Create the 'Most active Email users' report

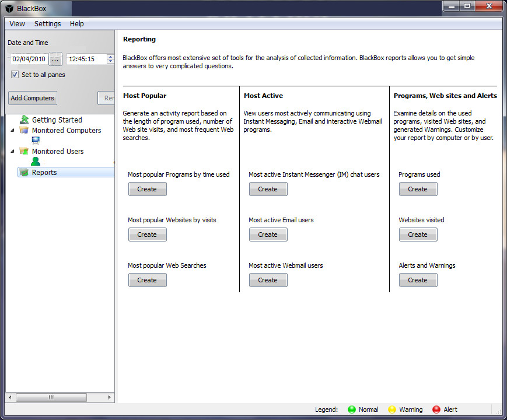[x=268, y=235]
